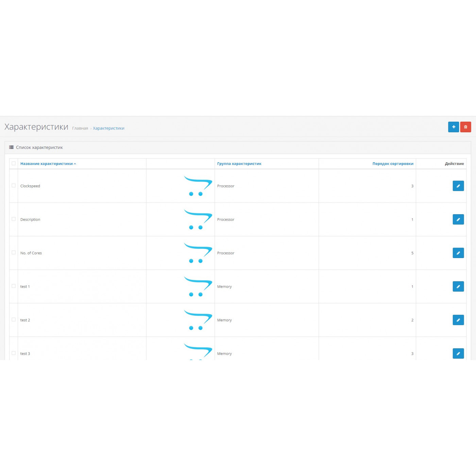
Task: Open edit for test 2 attribute
Action: (458, 320)
